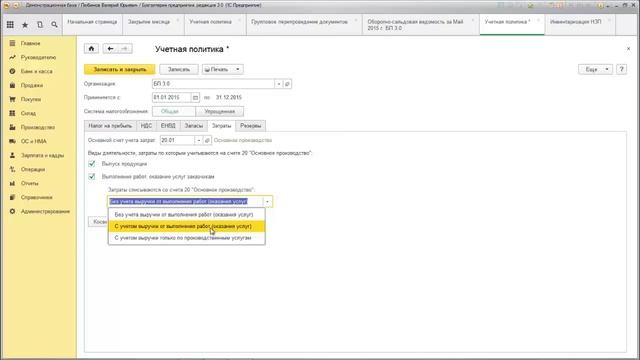Switch to Налог на прибыль tab
The height and width of the screenshot is (360, 640).
[110, 126]
